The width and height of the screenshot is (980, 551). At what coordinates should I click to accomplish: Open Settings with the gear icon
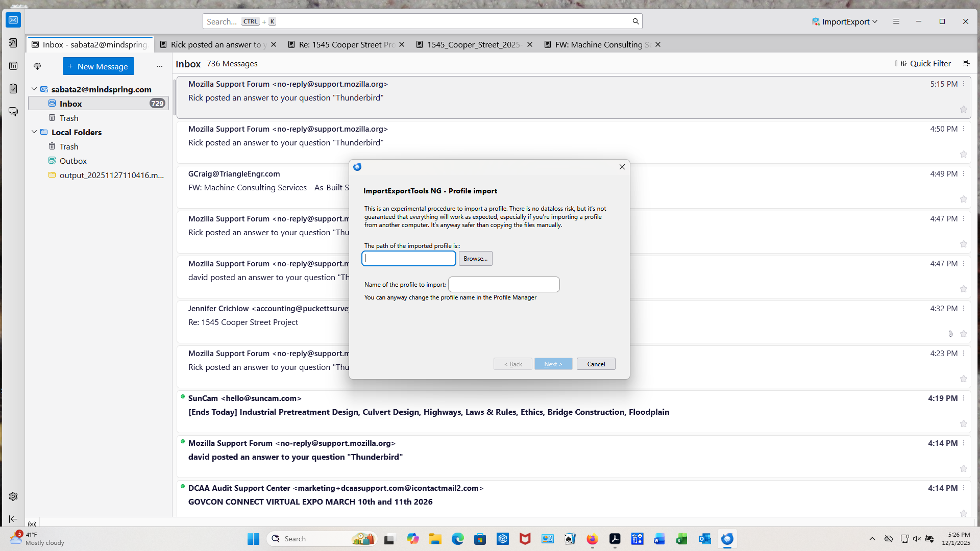pyautogui.click(x=13, y=496)
